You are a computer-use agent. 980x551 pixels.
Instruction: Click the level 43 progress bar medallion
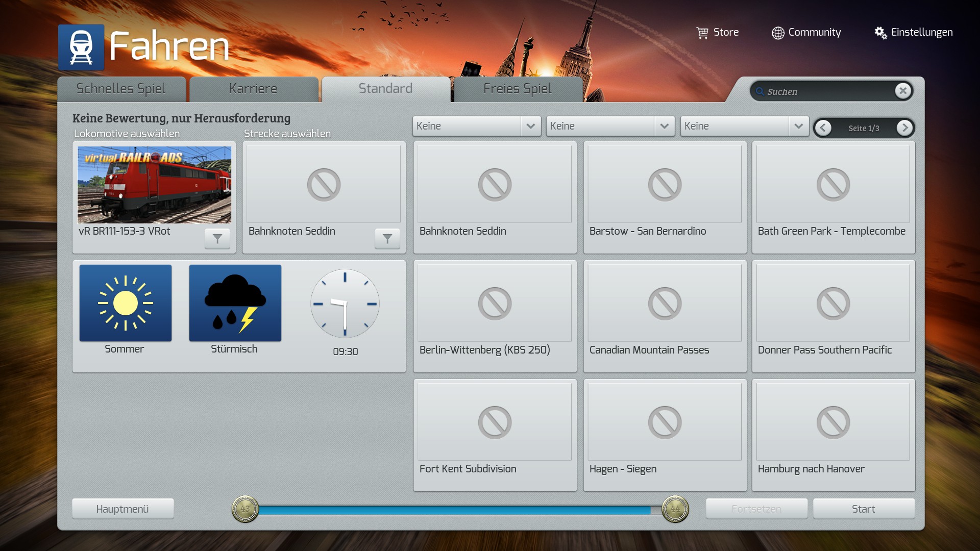click(x=246, y=509)
